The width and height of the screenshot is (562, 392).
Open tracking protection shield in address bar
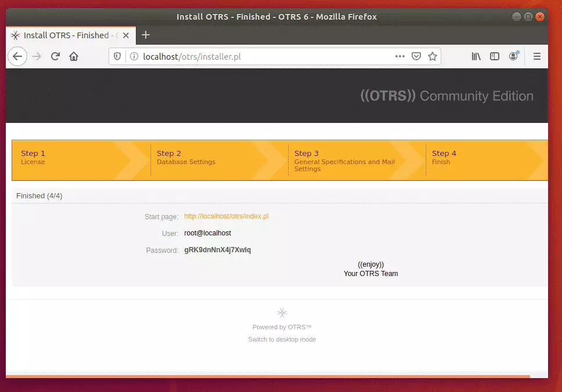[x=117, y=56]
